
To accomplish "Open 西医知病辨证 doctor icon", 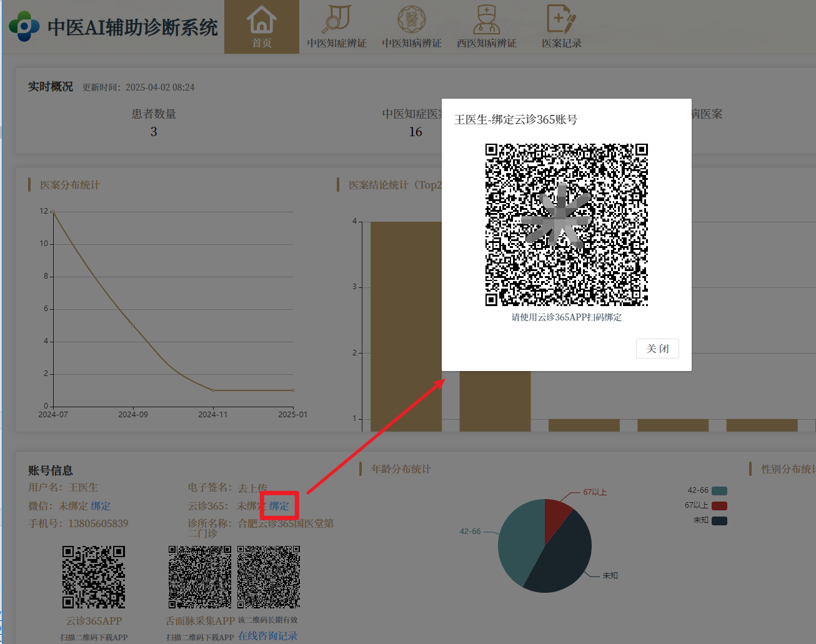I will tap(487, 27).
